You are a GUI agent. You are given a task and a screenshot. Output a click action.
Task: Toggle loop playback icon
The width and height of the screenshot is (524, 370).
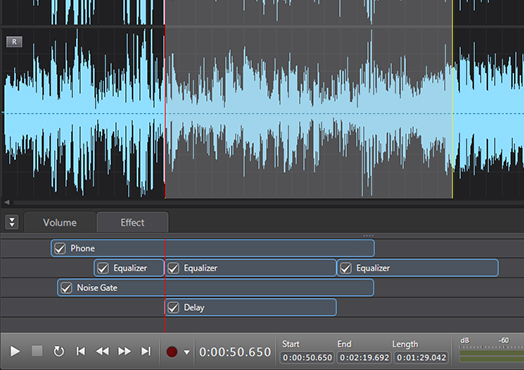tap(59, 351)
